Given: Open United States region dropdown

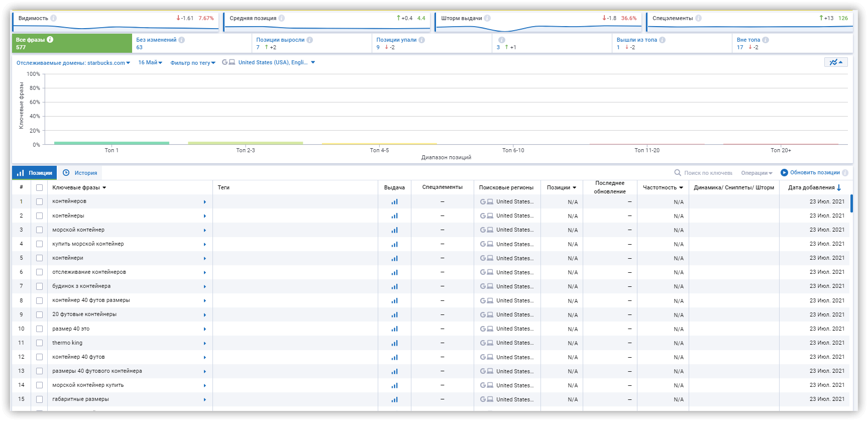Looking at the screenshot, I should pyautogui.click(x=276, y=63).
